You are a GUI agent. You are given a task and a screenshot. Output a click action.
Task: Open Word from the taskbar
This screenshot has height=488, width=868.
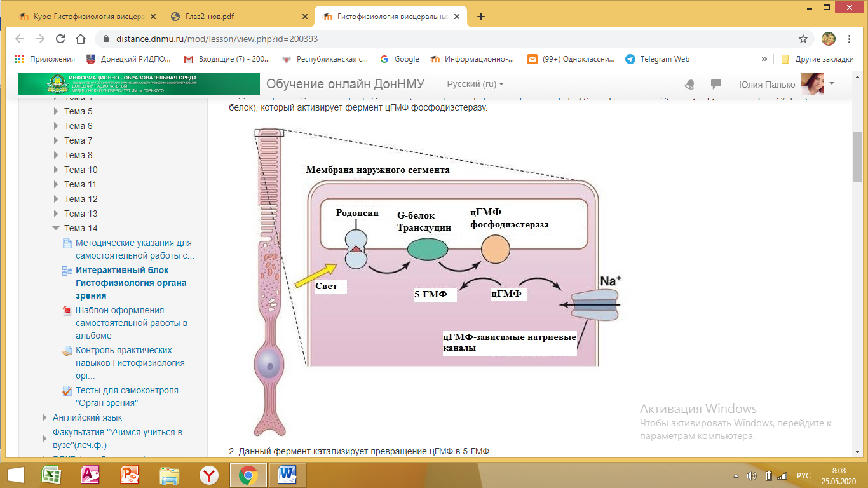287,475
